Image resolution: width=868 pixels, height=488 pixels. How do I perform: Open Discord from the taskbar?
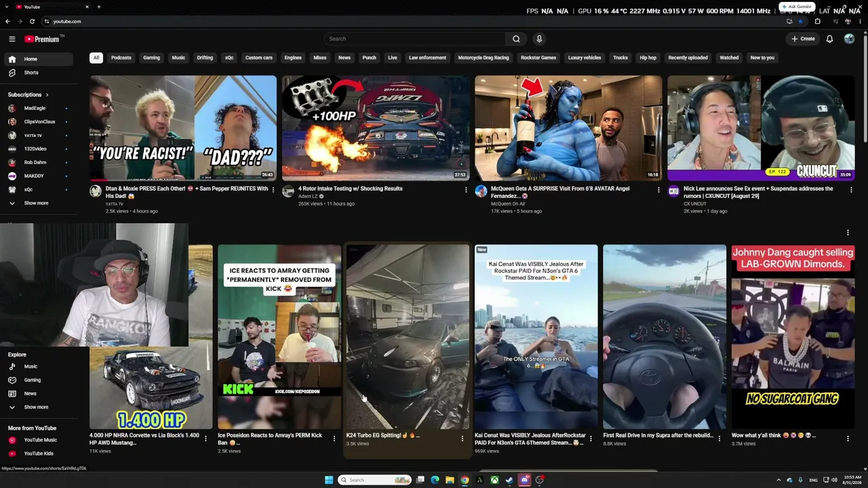[524, 480]
